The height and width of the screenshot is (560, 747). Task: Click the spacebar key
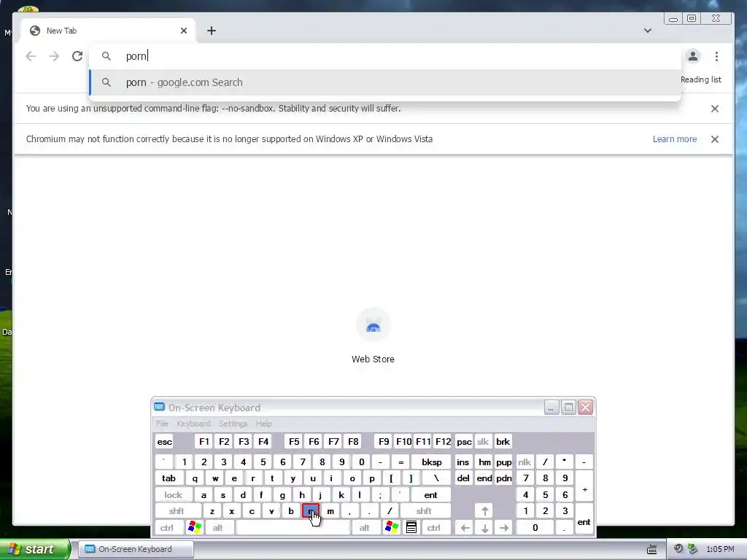(x=293, y=528)
